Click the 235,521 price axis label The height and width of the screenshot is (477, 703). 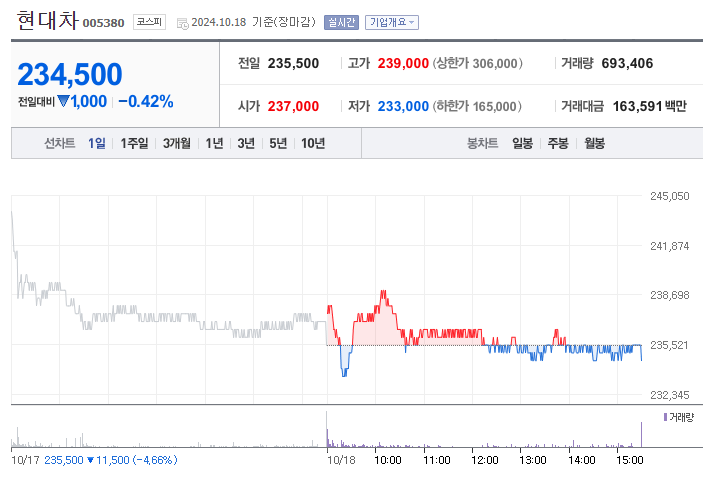tap(669, 345)
